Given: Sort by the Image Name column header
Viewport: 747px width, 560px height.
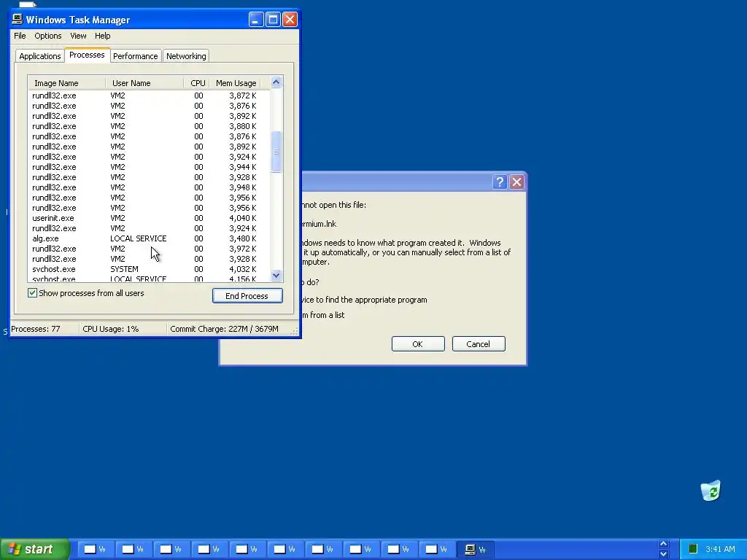Looking at the screenshot, I should pos(66,83).
